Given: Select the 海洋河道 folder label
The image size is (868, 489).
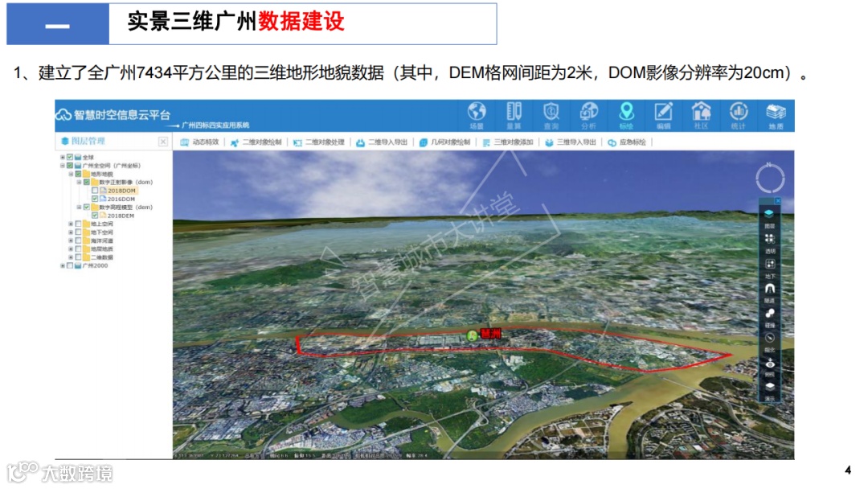Looking at the screenshot, I should 102,241.
